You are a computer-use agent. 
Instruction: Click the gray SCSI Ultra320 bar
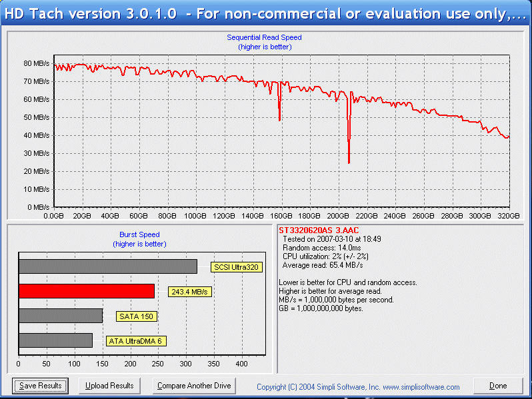tap(107, 266)
